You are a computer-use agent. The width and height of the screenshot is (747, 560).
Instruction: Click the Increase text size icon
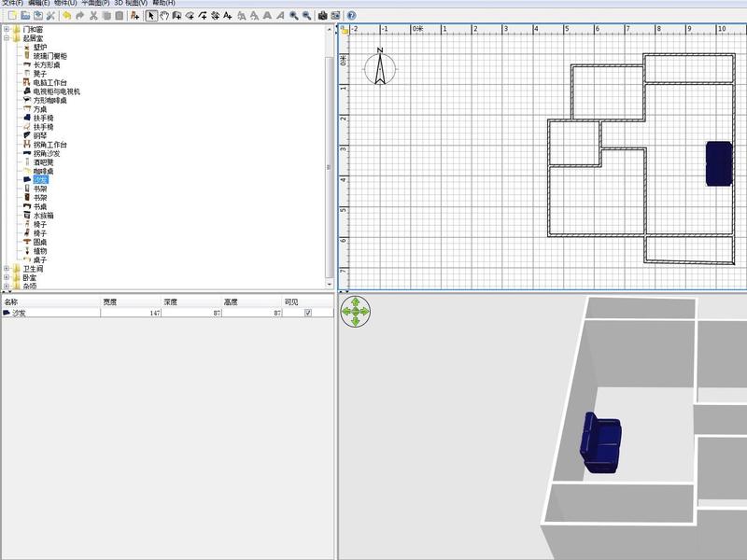tap(242, 16)
